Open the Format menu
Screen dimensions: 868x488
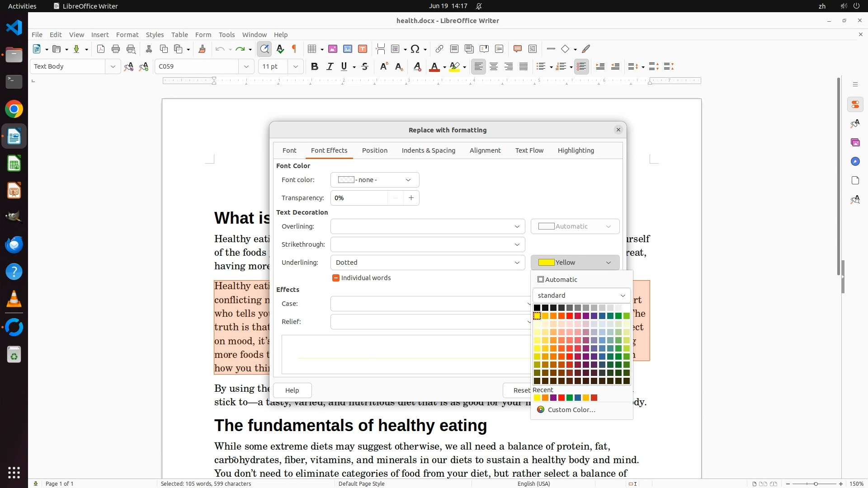(x=127, y=34)
